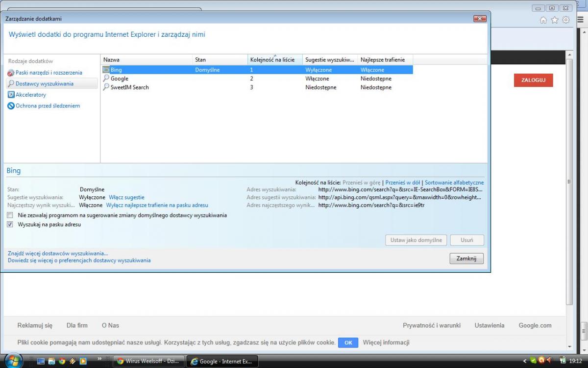The image size is (588, 368).
Task: Click the orange media player quick launch icon
Action: pyautogui.click(x=83, y=361)
